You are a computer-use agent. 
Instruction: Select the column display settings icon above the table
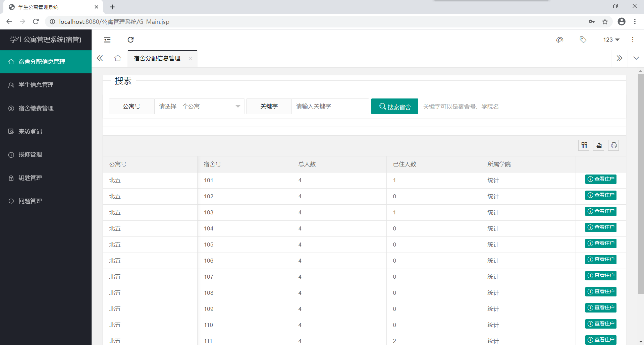[584, 145]
